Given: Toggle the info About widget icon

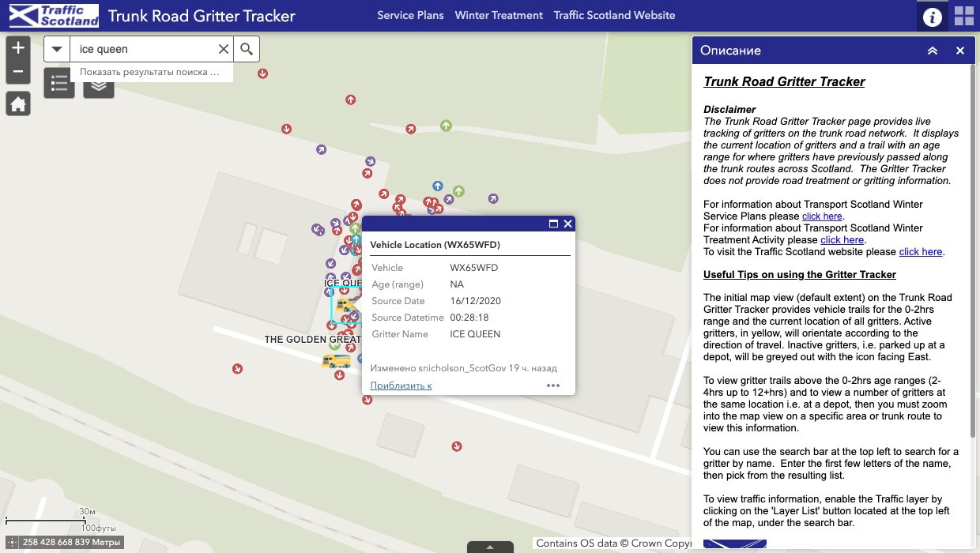Looking at the screenshot, I should coord(933,16).
